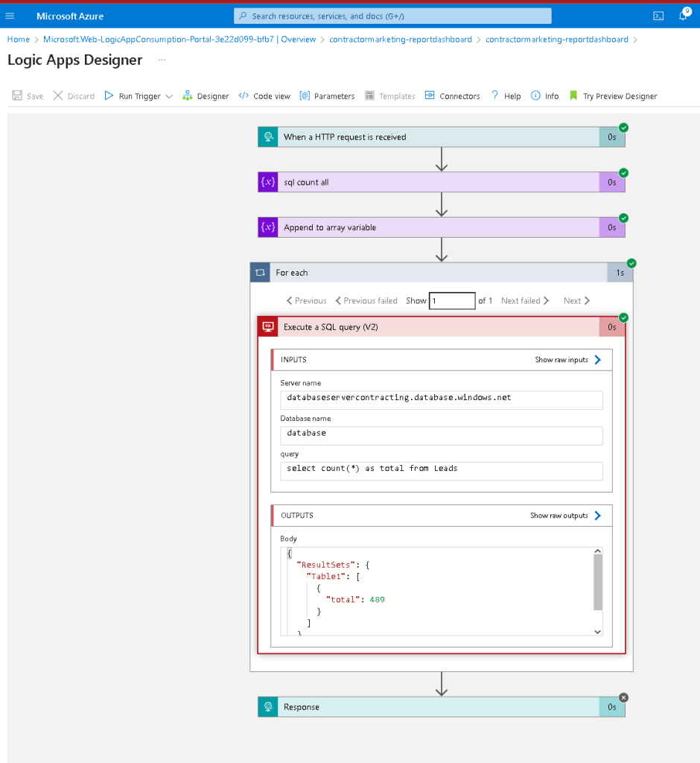
Task: Click the Help question mark icon
Action: pyautogui.click(x=494, y=95)
